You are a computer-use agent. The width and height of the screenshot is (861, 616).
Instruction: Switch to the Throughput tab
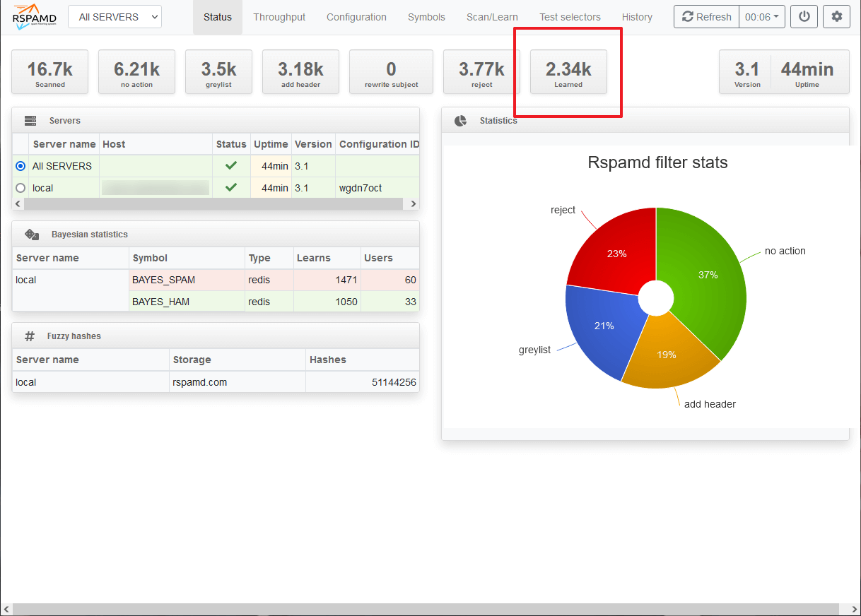click(x=279, y=16)
